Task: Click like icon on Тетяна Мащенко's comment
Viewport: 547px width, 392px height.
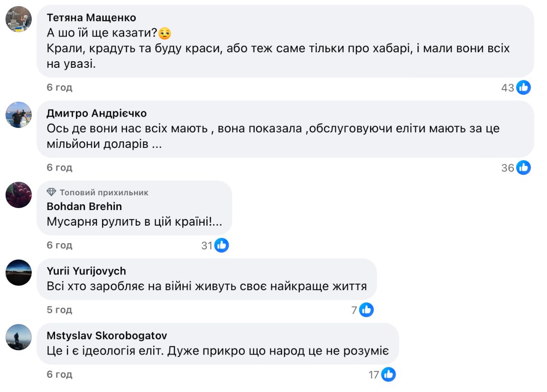Action: tap(523, 87)
